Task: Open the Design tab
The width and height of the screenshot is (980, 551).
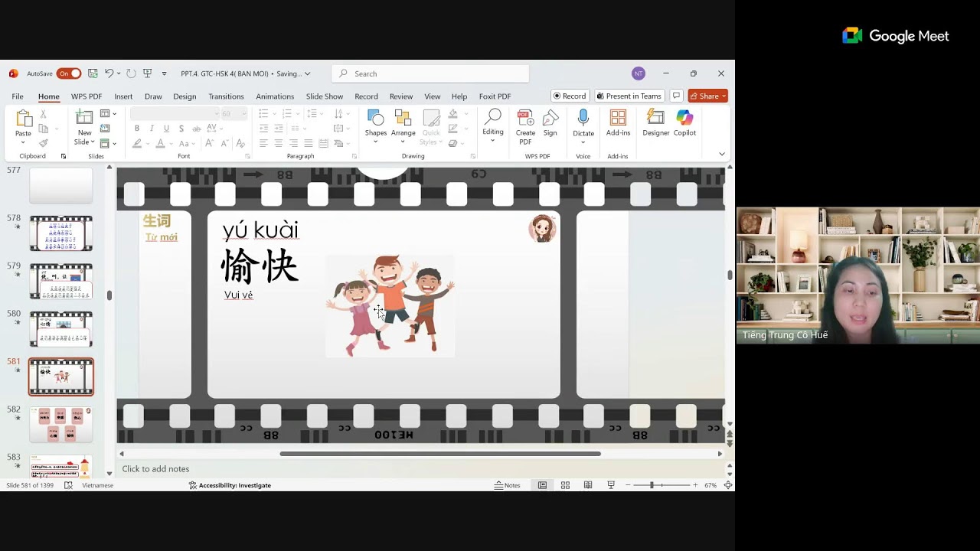Action: click(185, 96)
